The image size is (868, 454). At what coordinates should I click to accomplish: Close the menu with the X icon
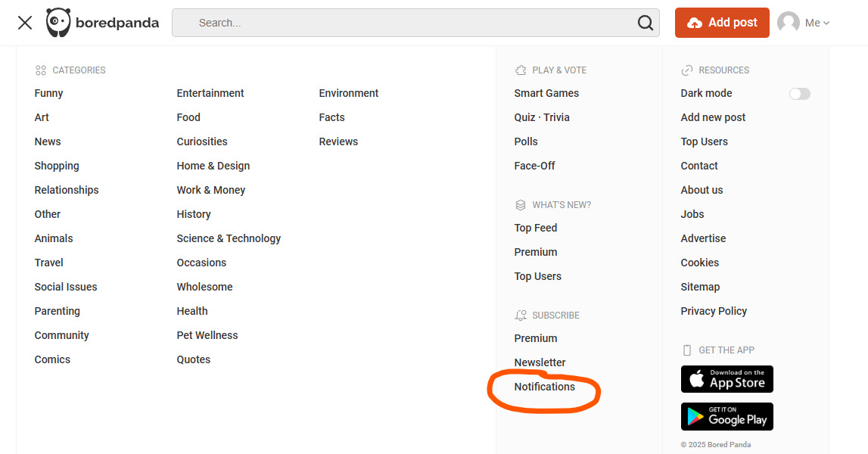25,23
